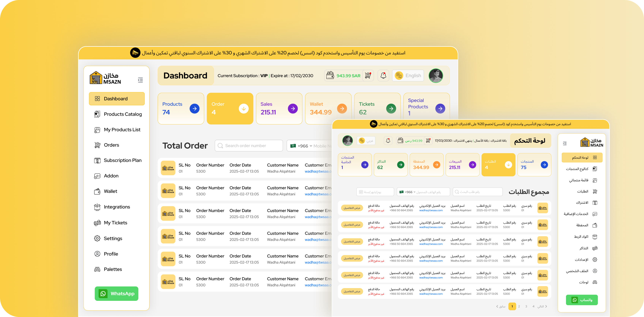Click the blue arrow on Products card

point(194,109)
